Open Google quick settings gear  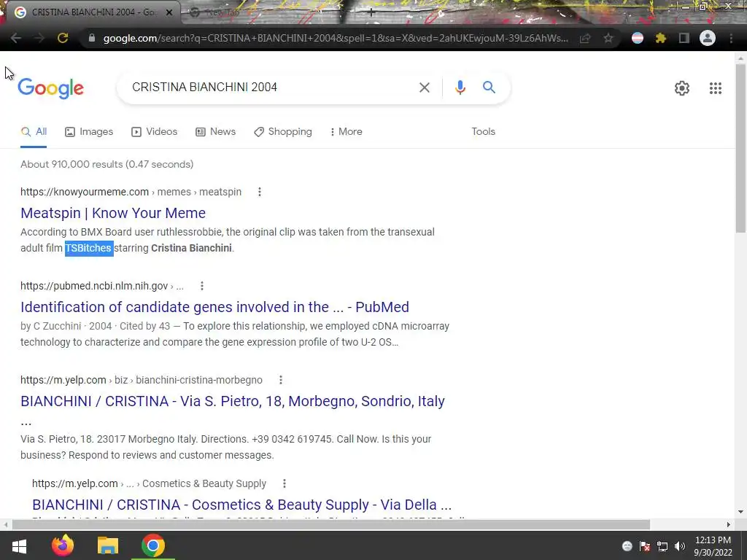coord(682,88)
